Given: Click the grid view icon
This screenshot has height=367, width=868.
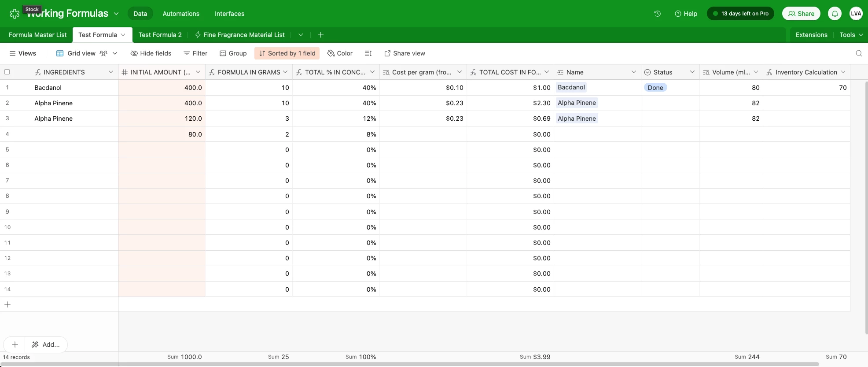Looking at the screenshot, I should (60, 53).
